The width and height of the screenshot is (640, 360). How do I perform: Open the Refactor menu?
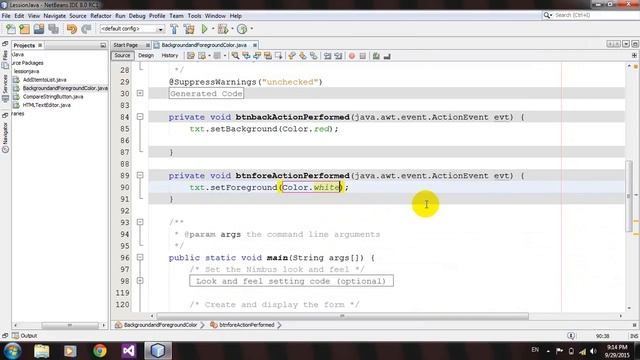point(101,16)
